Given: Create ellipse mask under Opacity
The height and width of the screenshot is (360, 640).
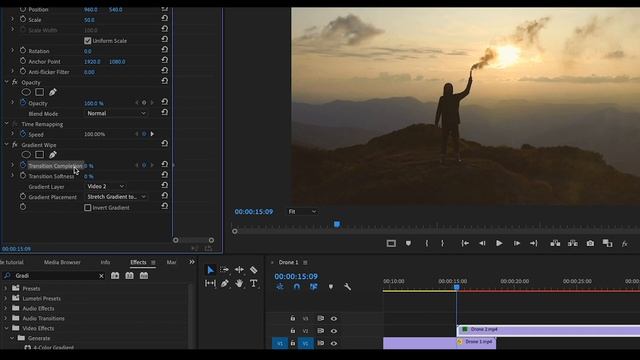Looking at the screenshot, I should (x=26, y=92).
